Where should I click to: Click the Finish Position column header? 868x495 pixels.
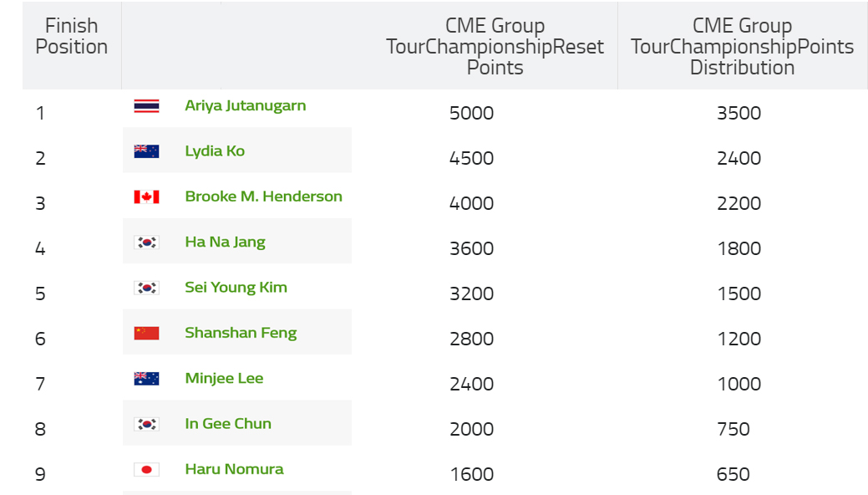(71, 36)
